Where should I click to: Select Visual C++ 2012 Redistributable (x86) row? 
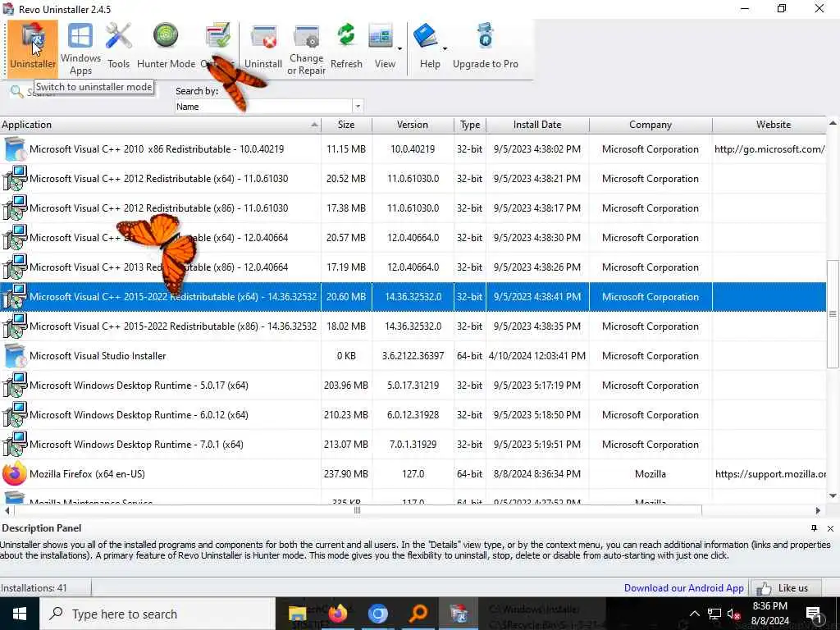[413, 208]
